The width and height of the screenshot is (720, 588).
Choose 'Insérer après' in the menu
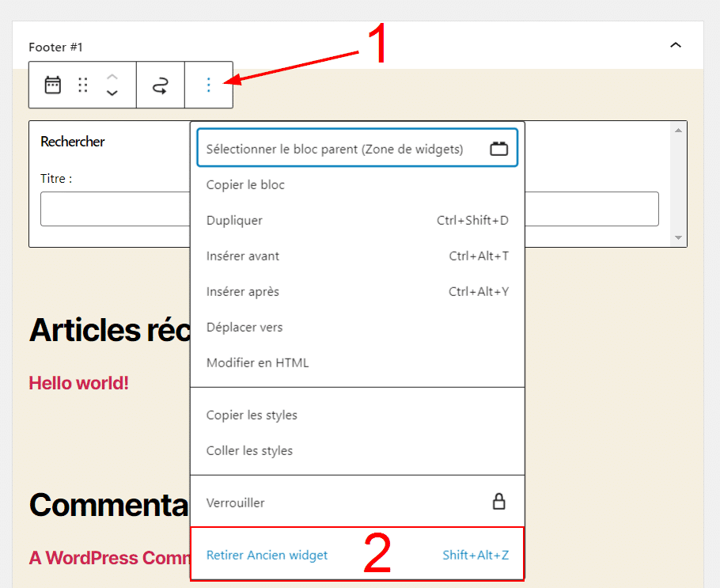243,292
